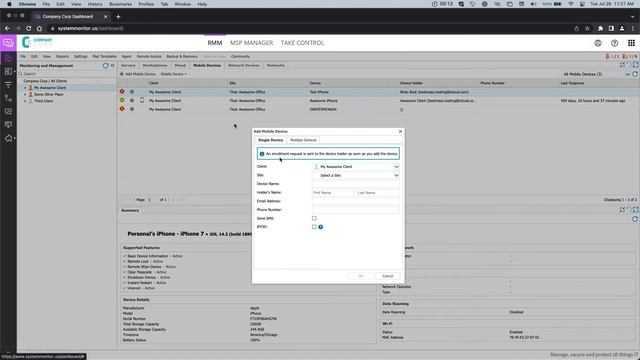640x360 pixels.
Task: Click the home icon in the left sidebar bottom
Action: [x=8, y=138]
